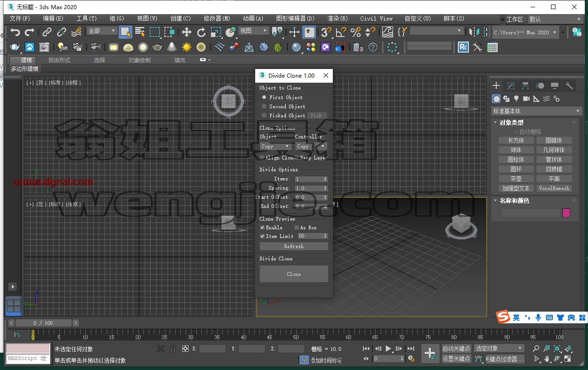Open the Utilities wrench panel icon

tap(569, 85)
